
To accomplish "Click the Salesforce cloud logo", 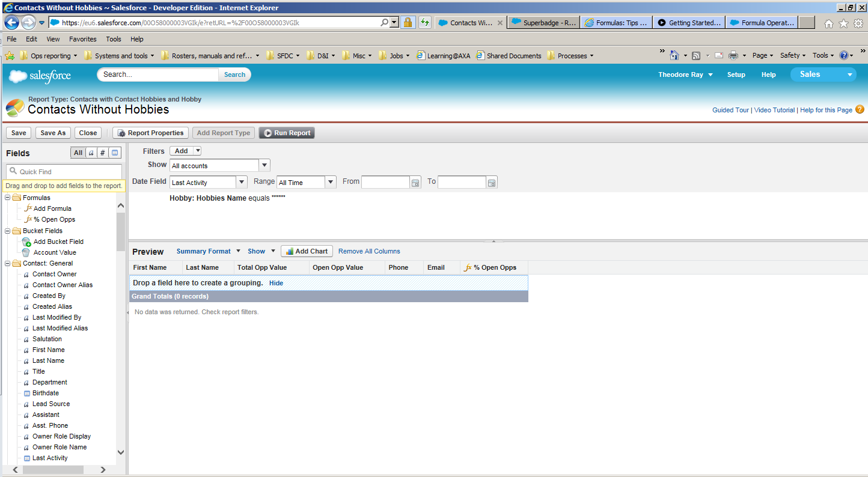I will click(x=40, y=76).
